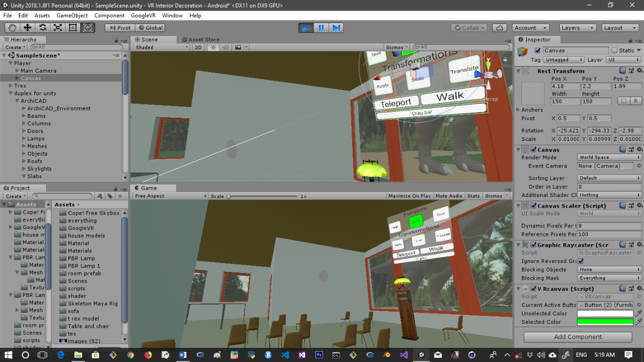Open the GameObject menu

72,16
